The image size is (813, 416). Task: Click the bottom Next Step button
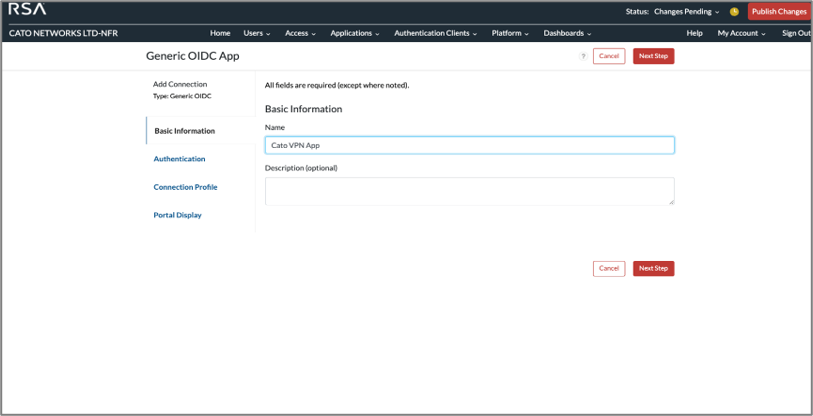click(653, 268)
